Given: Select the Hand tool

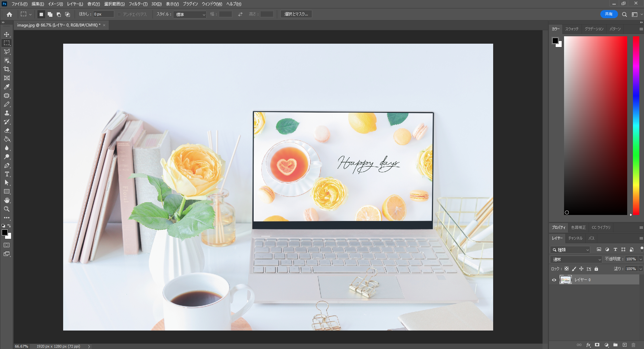Looking at the screenshot, I should pos(7,201).
